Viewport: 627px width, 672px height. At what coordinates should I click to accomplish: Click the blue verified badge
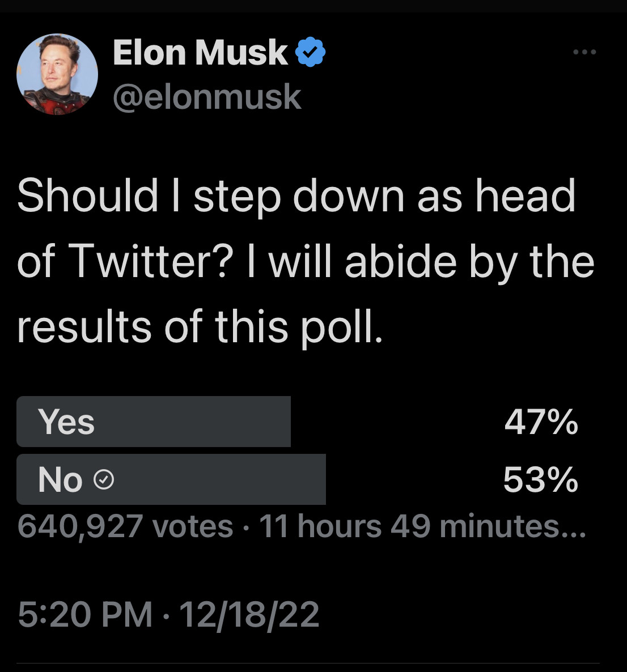310,52
